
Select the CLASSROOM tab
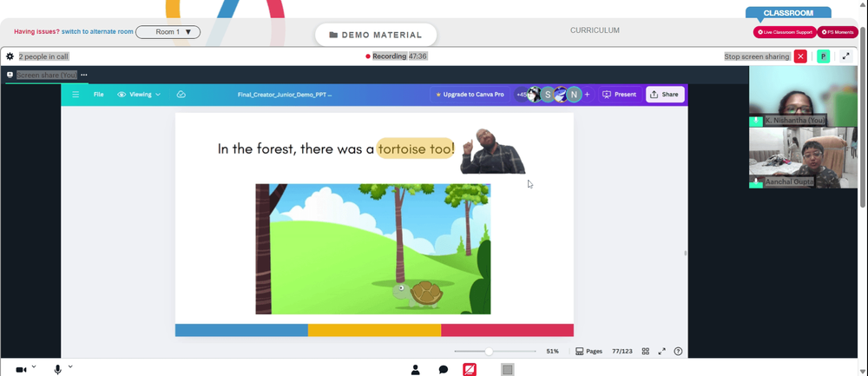788,13
